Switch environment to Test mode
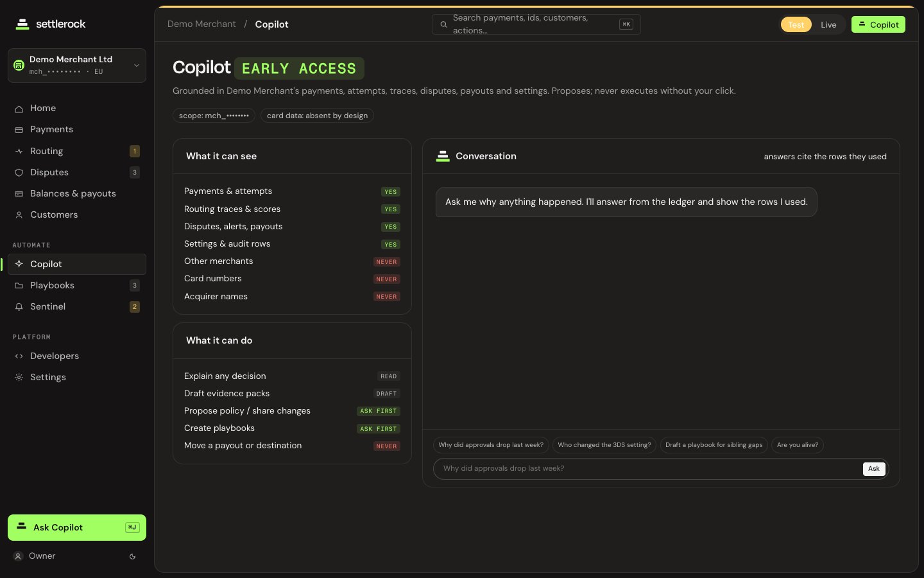Screen dimensions: 924x578 (796, 24)
